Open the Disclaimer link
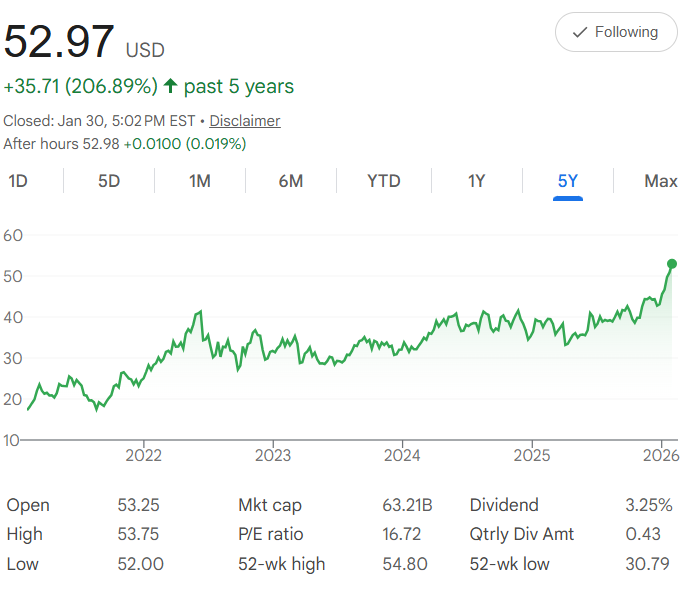Image resolution: width=690 pixels, height=593 pixels. pyautogui.click(x=244, y=121)
